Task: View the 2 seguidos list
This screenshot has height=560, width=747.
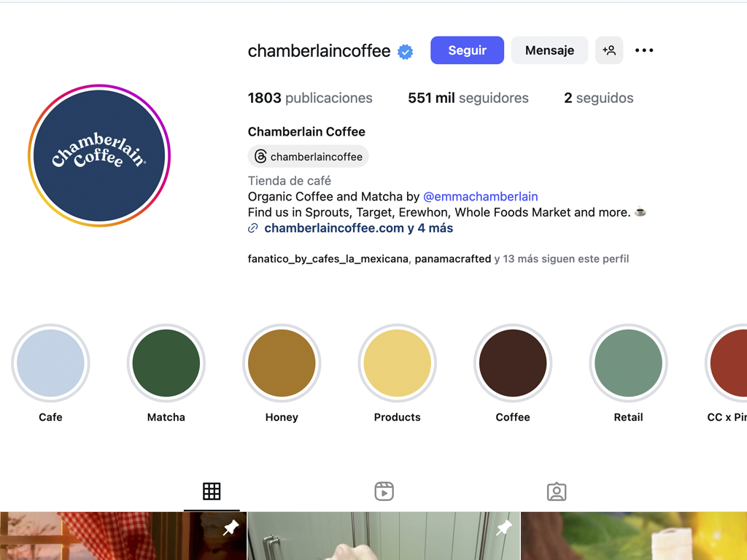Action: coord(598,98)
